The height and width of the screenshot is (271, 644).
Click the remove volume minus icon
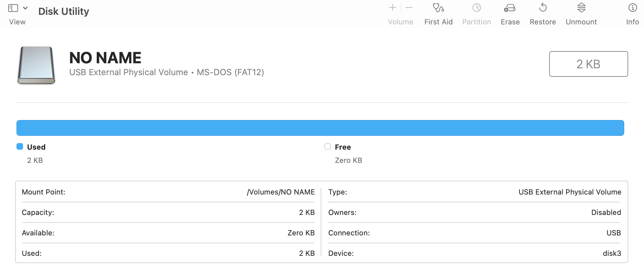[x=409, y=8]
